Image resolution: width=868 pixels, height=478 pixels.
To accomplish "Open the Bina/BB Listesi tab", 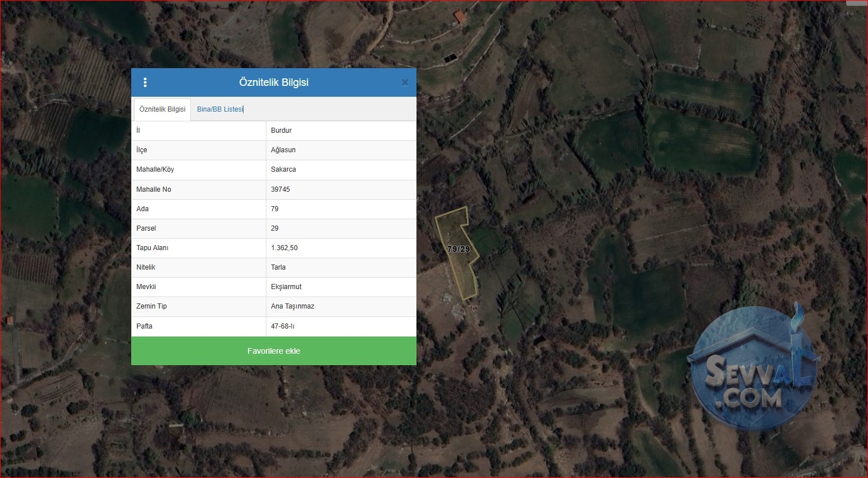I will (x=220, y=109).
